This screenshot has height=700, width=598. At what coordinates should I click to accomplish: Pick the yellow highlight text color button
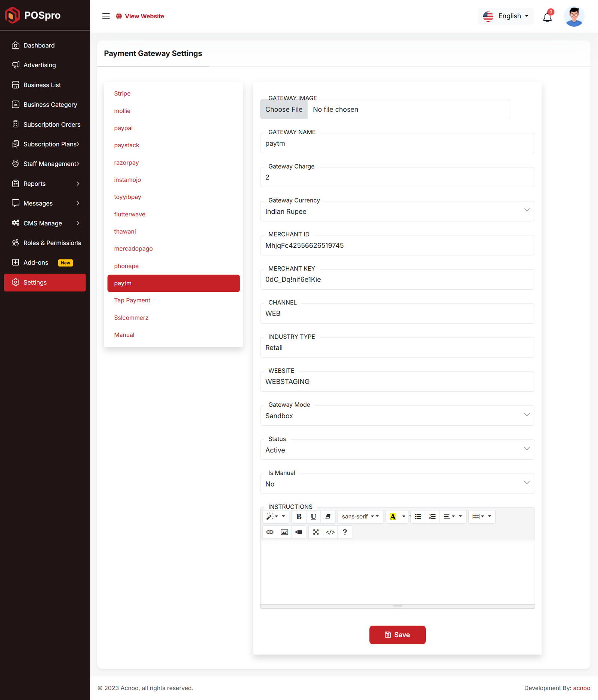(393, 516)
